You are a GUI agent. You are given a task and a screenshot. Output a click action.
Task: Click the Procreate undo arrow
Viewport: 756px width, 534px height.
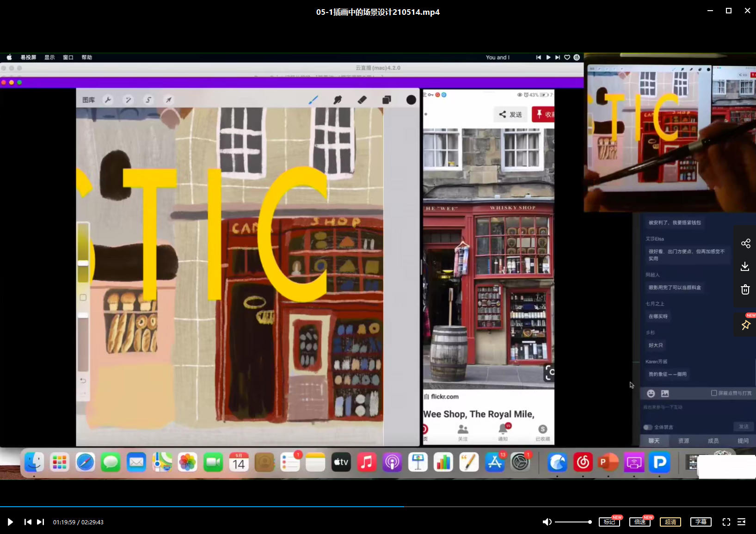(x=83, y=381)
